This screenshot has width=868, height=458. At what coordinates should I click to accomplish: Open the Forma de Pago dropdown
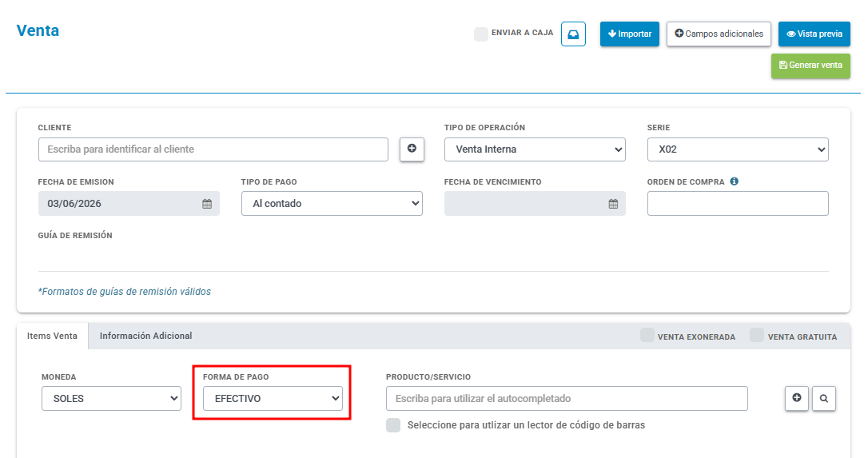coord(273,398)
